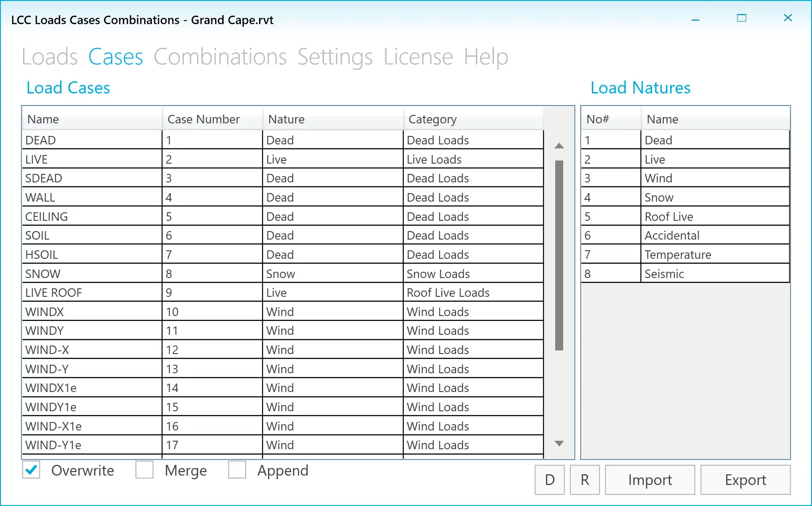Close the LCC Loads Cases Combinations window
Image resolution: width=812 pixels, height=506 pixels.
pos(788,17)
